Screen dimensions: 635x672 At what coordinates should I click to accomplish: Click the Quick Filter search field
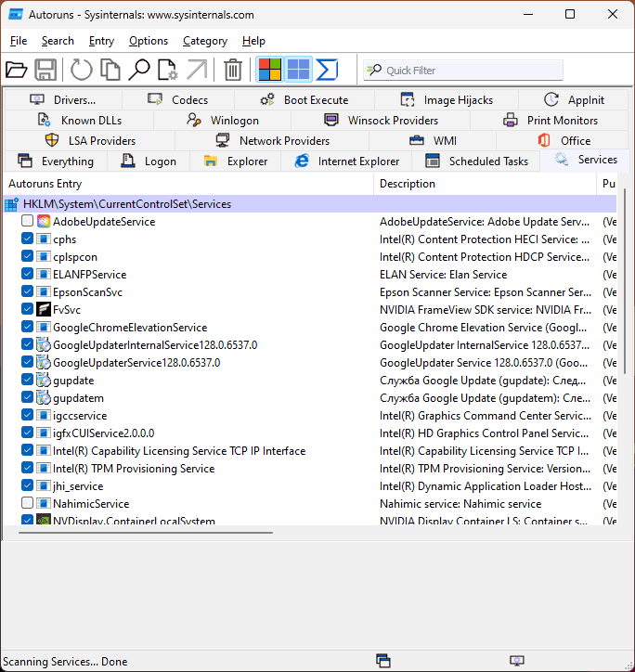click(x=463, y=70)
